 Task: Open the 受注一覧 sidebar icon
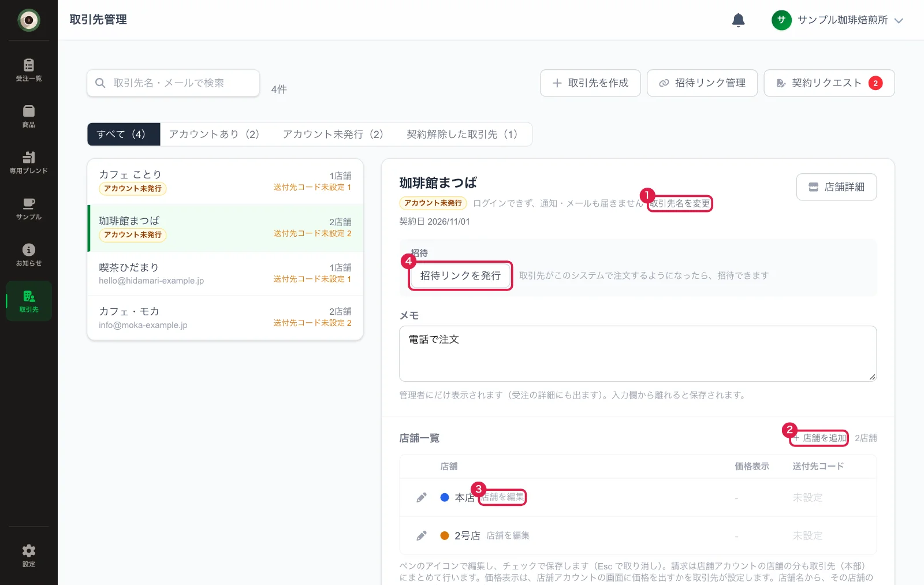pos(29,69)
